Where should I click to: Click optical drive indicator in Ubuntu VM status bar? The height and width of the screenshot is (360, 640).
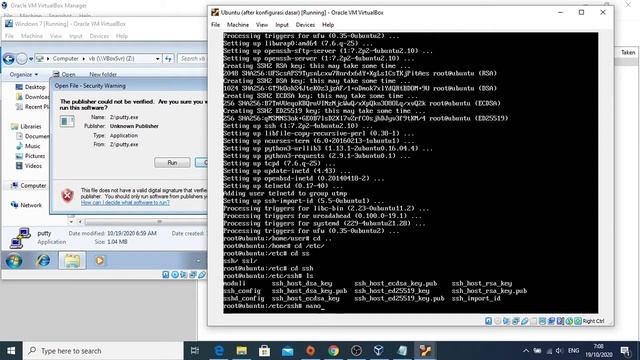(x=498, y=321)
